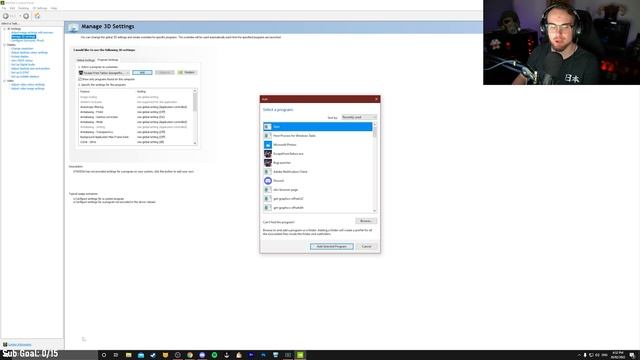Image resolution: width=640 pixels, height=360 pixels.
Task: Open Steam from the taskbar
Action: click(x=153, y=355)
